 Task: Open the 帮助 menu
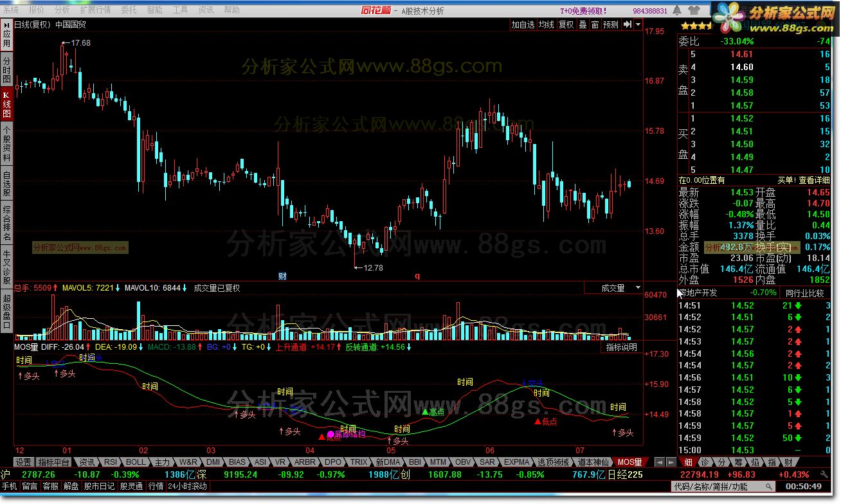[x=231, y=10]
